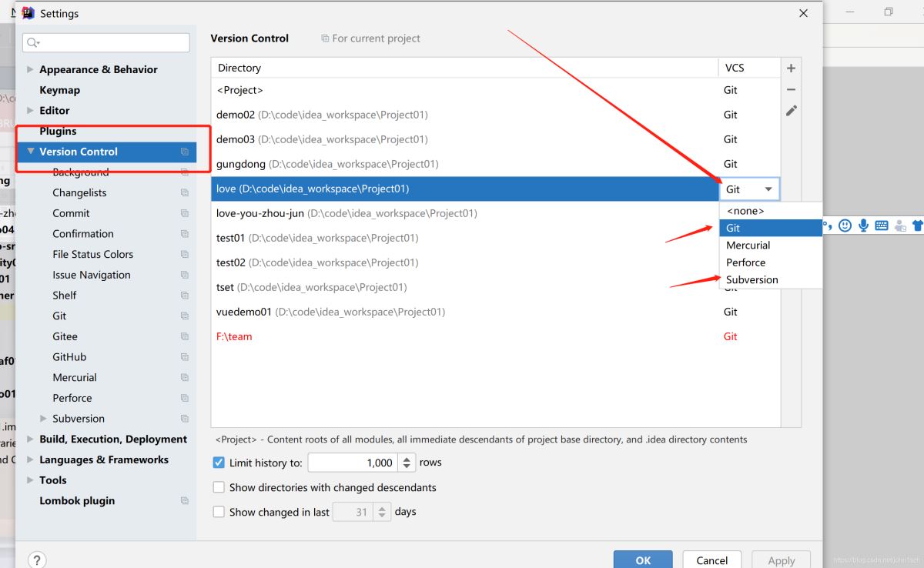Click the project-level icon beside Confirmation
Viewport: 924px width, 568px height.
[x=185, y=234]
